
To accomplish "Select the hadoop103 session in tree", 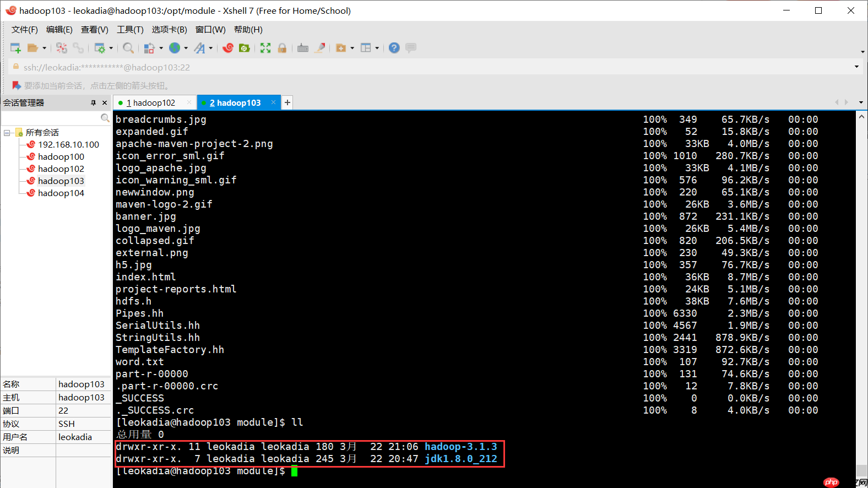I will point(61,181).
